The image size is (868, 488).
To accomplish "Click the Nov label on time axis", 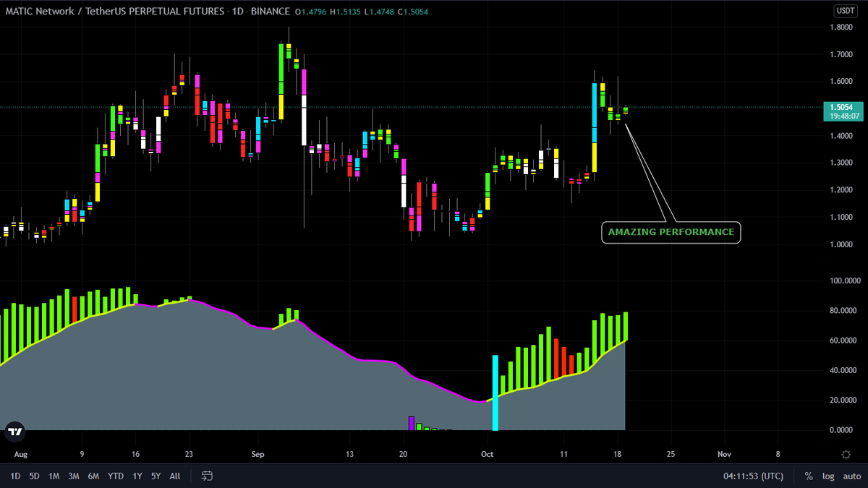I will pyautogui.click(x=723, y=454).
